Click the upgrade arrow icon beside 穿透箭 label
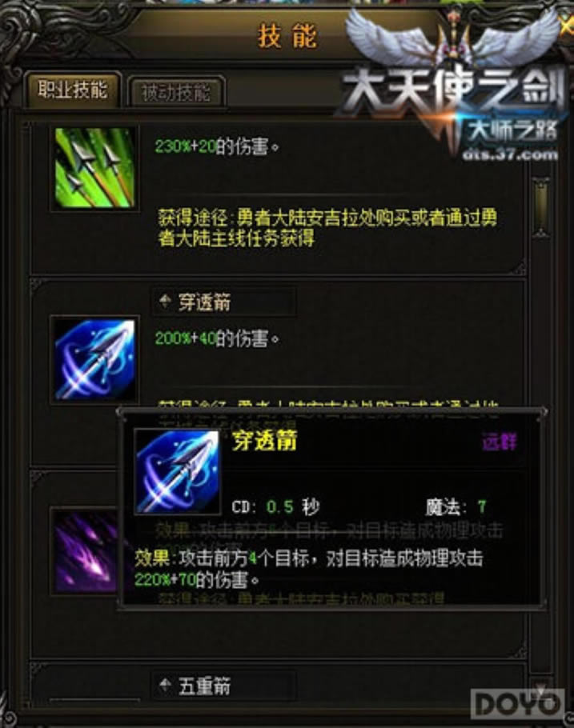This screenshot has width=574, height=728. (x=165, y=302)
